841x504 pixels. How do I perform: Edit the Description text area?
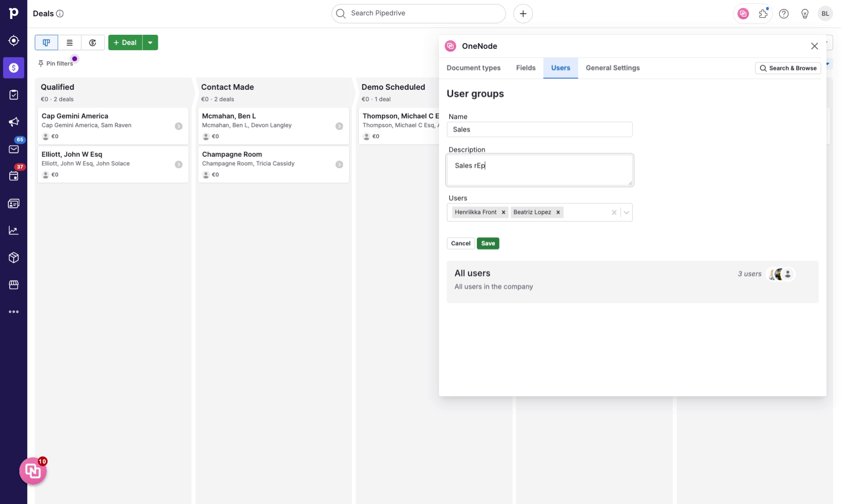point(540,170)
